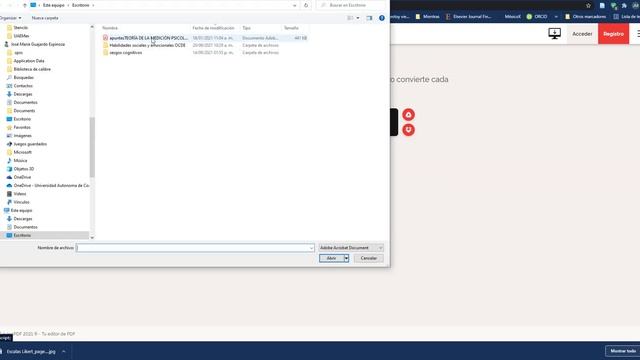Screen dimensions: 640x360
Task: Select Juegos guardados in the navigation tree
Action: point(30,144)
